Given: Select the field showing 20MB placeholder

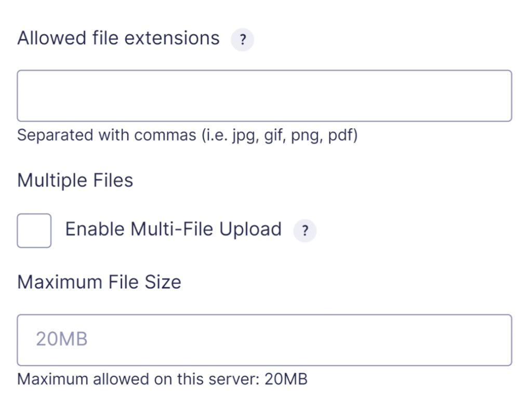Looking at the screenshot, I should pos(265,339).
